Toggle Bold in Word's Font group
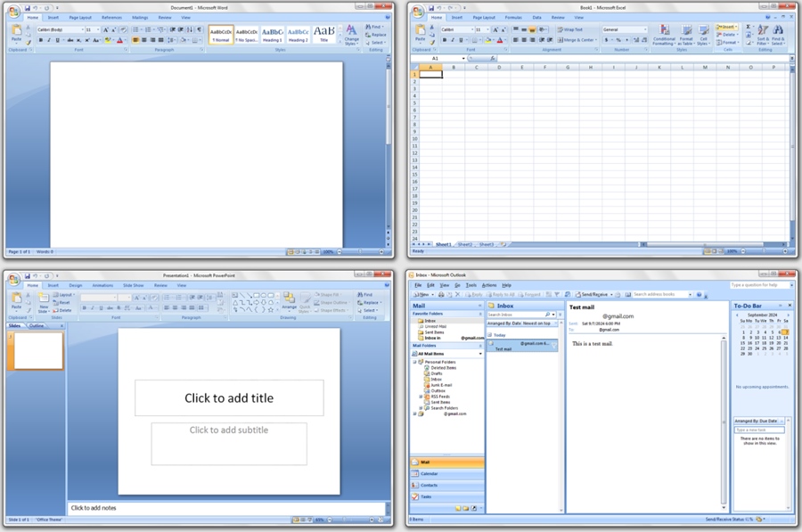 [39, 40]
